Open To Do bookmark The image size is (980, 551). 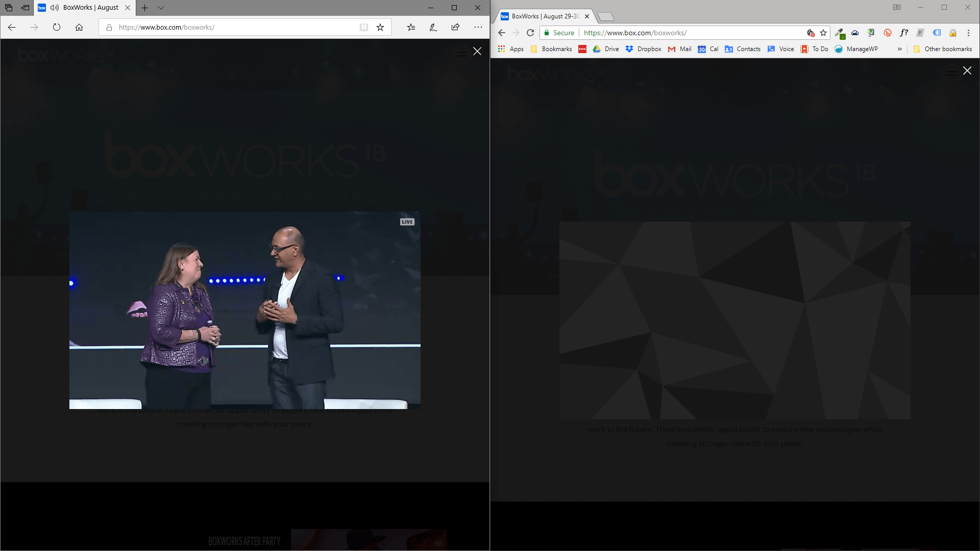[x=815, y=49]
